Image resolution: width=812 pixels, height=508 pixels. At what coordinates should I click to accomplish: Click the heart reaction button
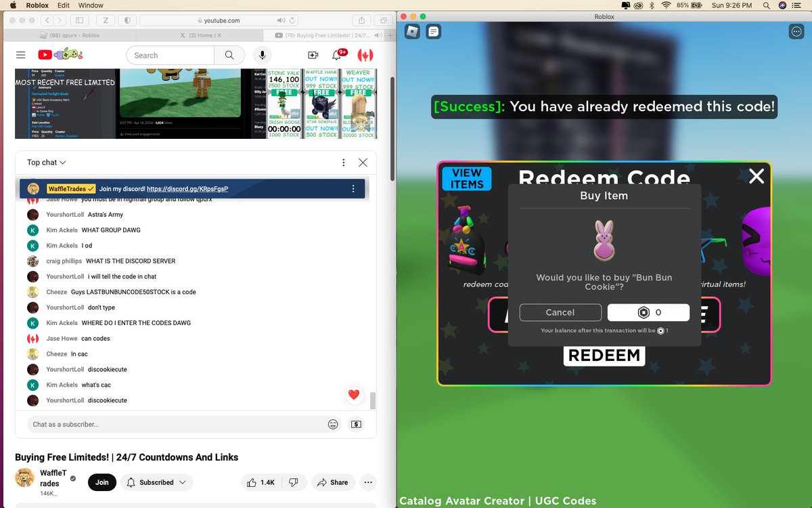353,394
